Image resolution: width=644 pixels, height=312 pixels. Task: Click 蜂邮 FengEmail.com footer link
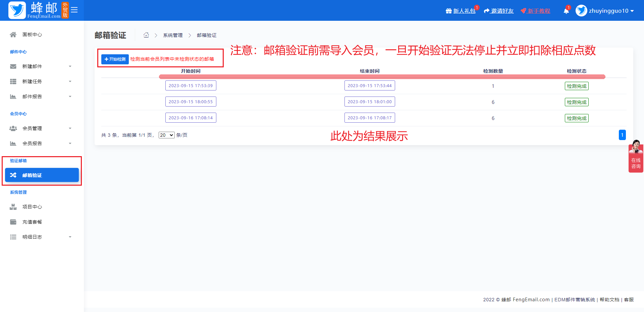tap(526, 300)
